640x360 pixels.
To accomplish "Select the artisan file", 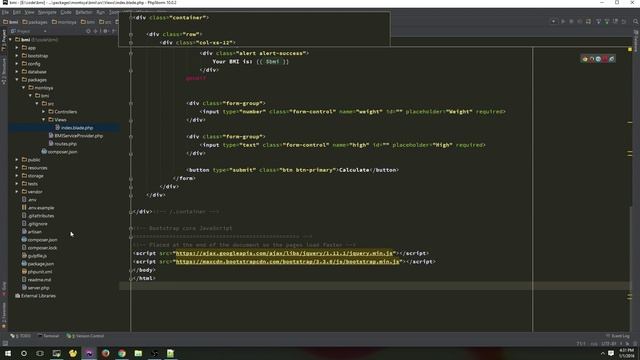I will (35, 232).
